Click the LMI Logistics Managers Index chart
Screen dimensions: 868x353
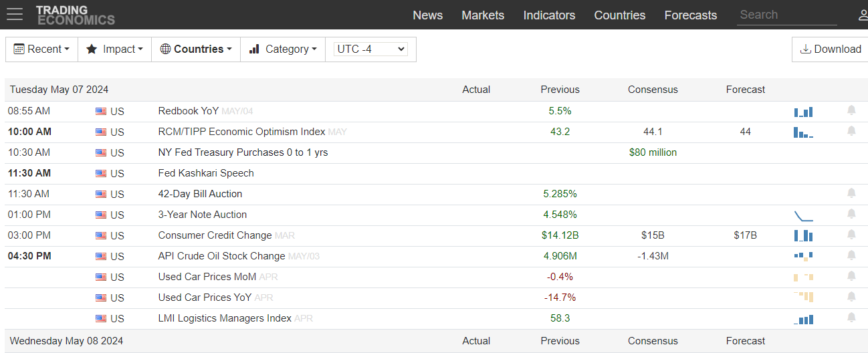(x=803, y=319)
